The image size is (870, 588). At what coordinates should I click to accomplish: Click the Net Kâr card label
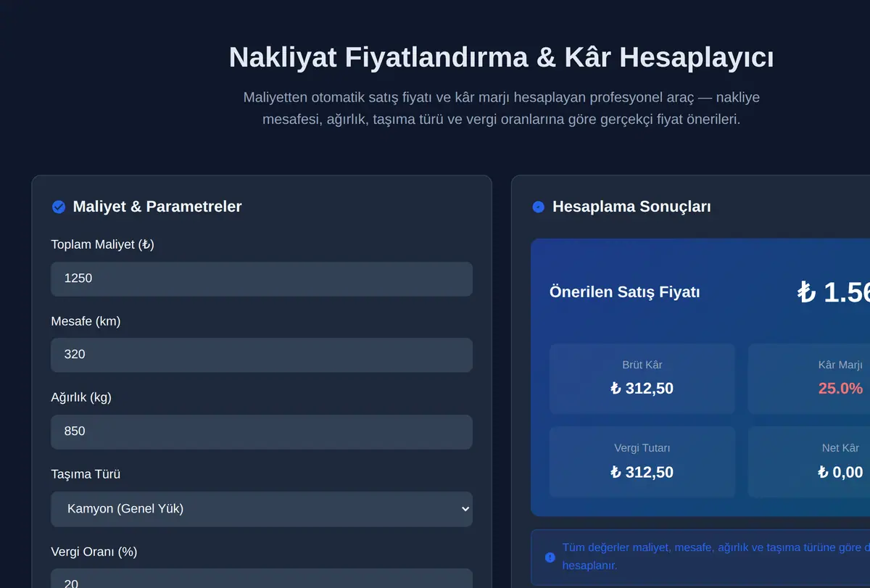[x=840, y=448]
